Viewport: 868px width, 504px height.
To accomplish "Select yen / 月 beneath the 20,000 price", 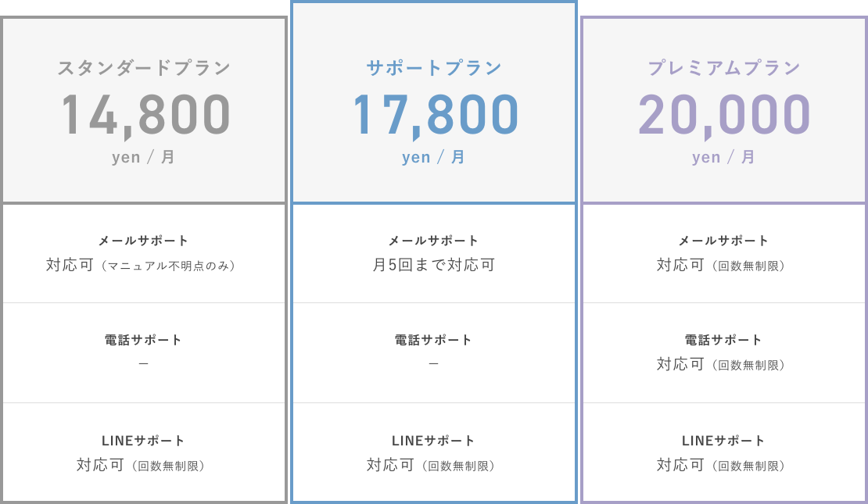I will [x=724, y=157].
